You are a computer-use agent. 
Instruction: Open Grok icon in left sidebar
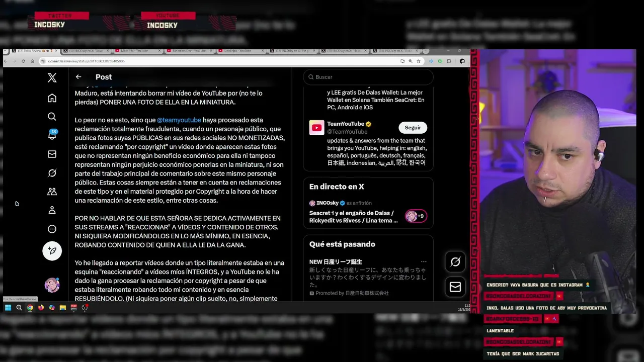click(x=52, y=173)
